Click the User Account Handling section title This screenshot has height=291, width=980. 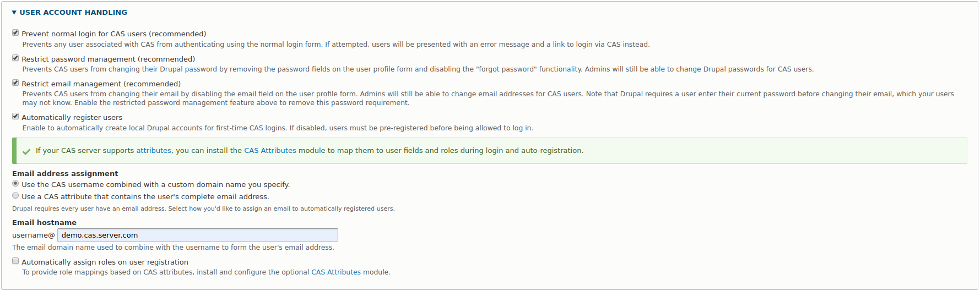tap(73, 12)
